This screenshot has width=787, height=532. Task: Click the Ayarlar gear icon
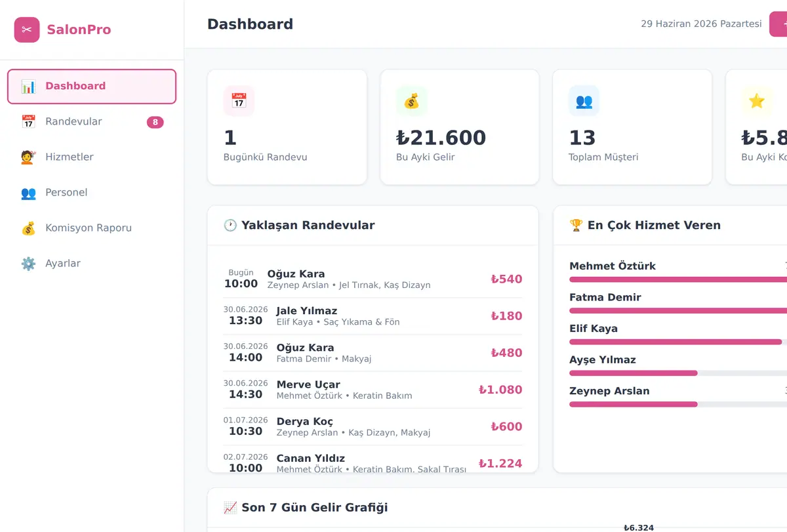[x=28, y=264]
